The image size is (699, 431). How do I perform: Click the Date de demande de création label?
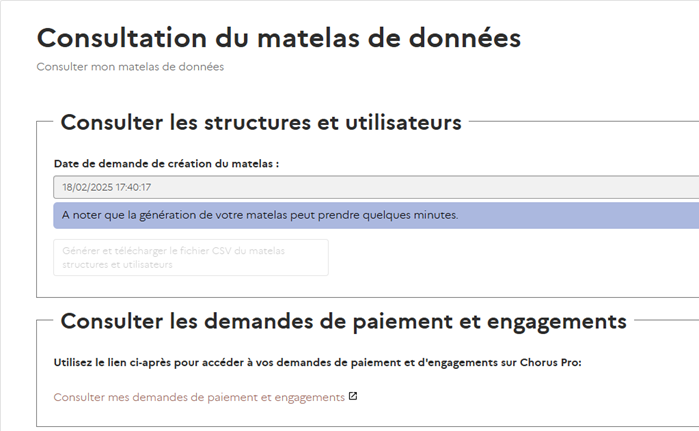(166, 164)
